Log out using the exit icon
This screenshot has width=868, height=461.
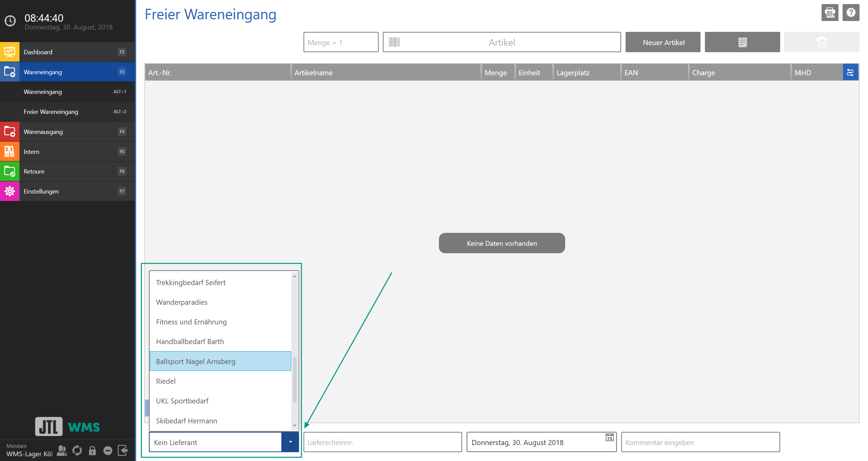click(x=123, y=450)
